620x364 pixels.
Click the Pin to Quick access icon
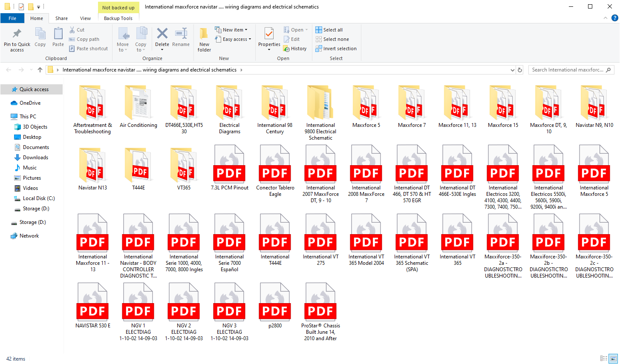(x=17, y=34)
